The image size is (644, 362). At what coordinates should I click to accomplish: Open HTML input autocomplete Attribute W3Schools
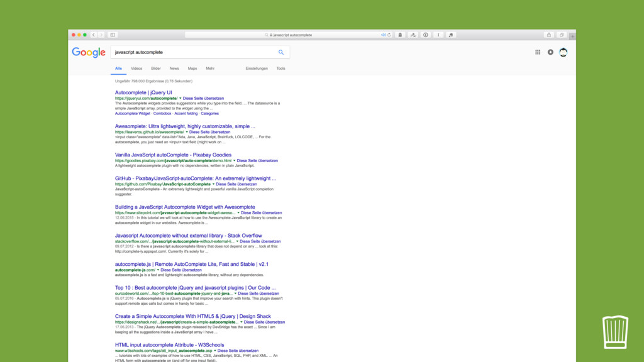[169, 345]
